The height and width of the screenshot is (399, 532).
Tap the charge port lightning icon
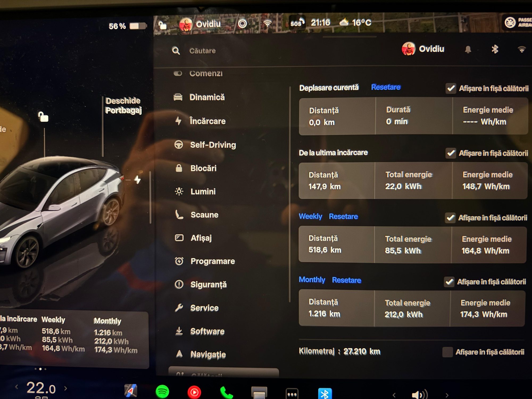(138, 180)
